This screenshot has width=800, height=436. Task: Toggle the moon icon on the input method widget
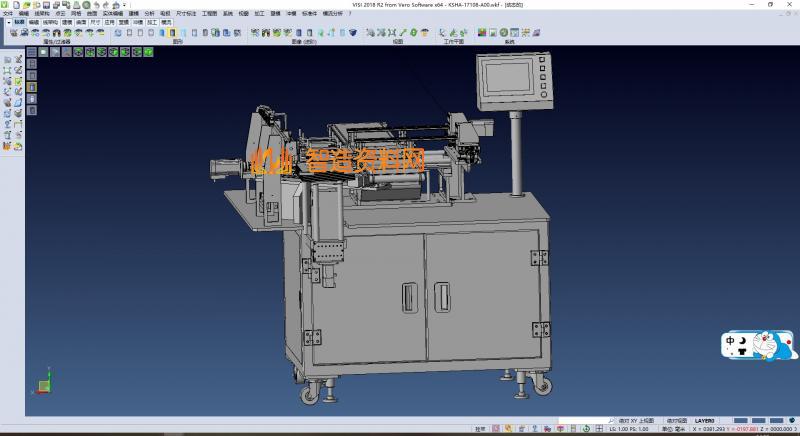742,339
